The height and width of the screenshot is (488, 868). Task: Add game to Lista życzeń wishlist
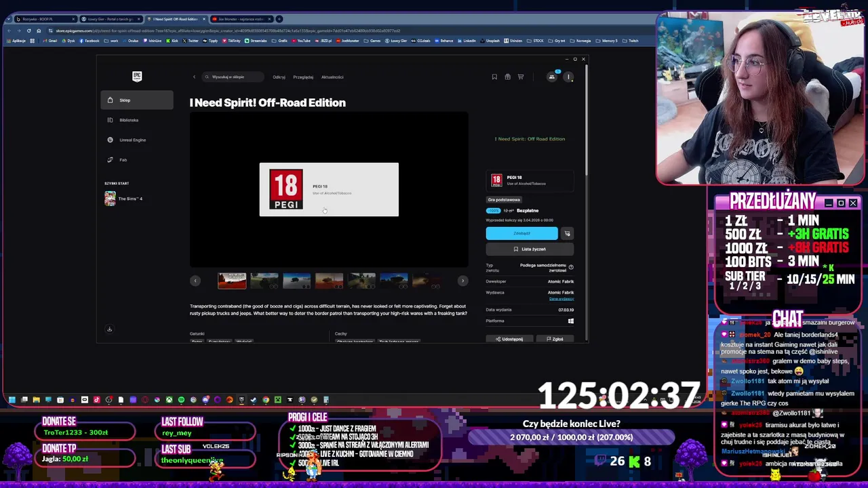pos(530,249)
